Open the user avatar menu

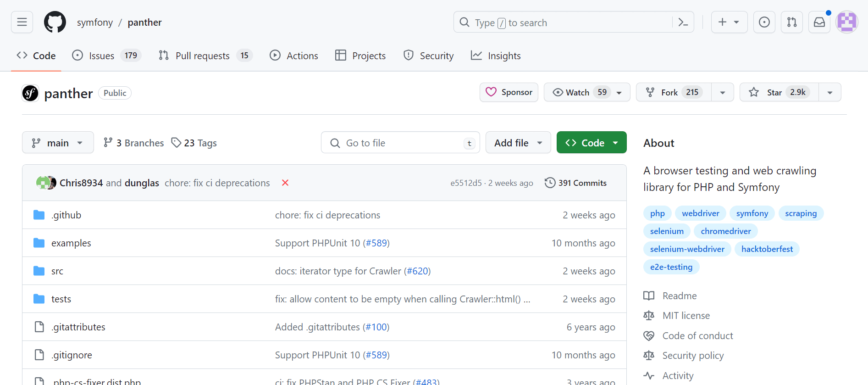click(x=847, y=22)
